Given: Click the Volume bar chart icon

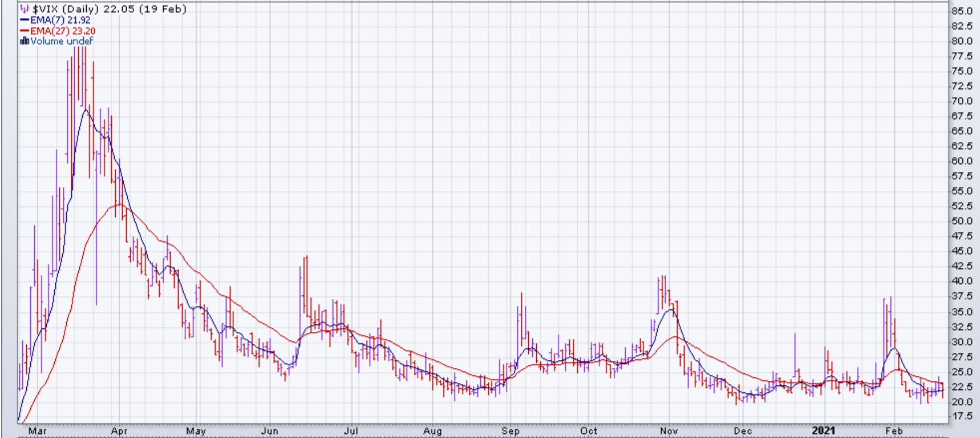Looking at the screenshot, I should (24, 41).
